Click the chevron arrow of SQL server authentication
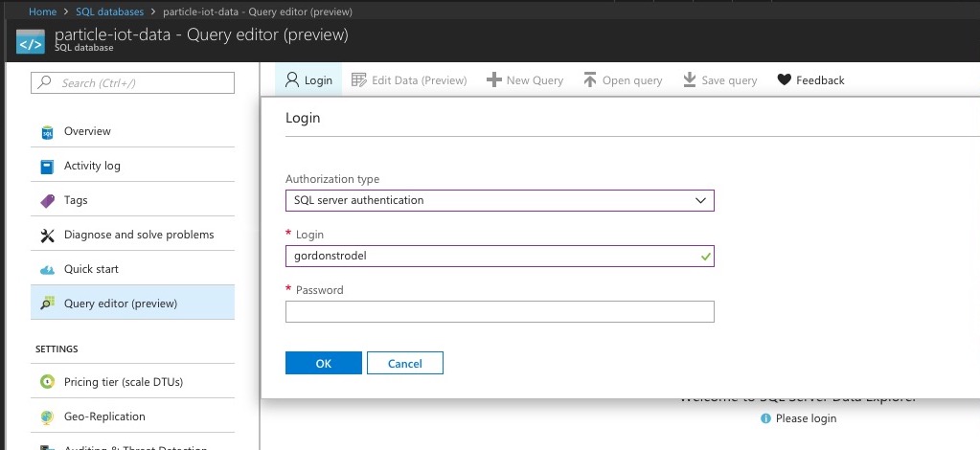The width and height of the screenshot is (980, 450). [700, 201]
